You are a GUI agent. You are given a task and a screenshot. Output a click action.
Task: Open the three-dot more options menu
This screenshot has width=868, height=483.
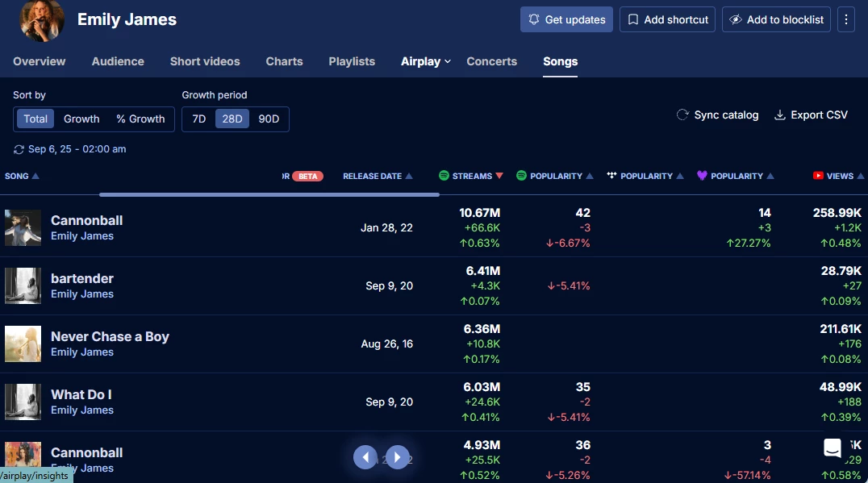tap(846, 19)
